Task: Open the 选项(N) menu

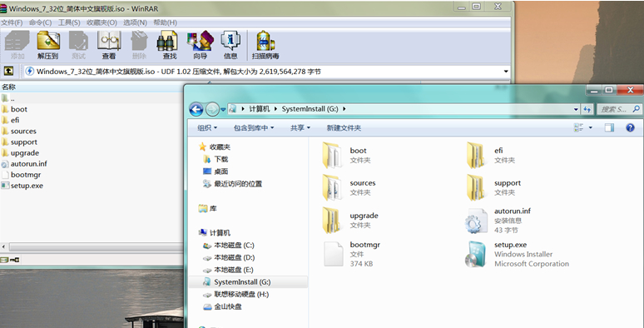Action: coord(135,22)
